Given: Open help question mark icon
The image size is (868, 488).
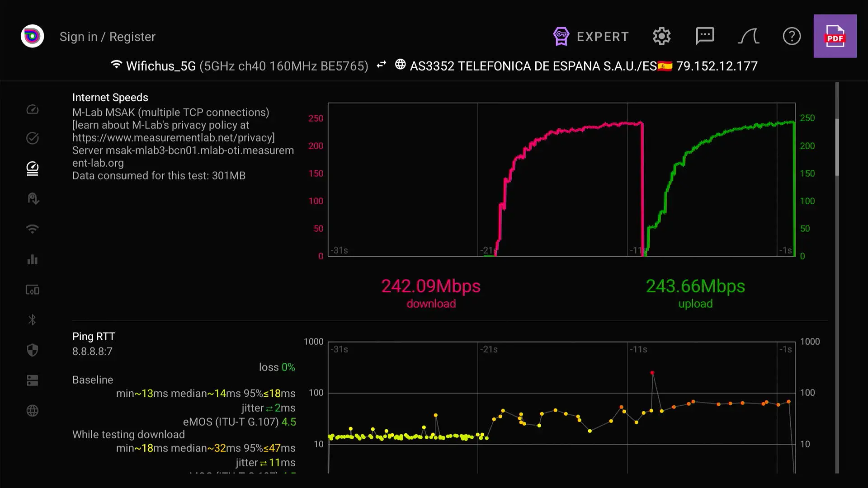Looking at the screenshot, I should (792, 36).
